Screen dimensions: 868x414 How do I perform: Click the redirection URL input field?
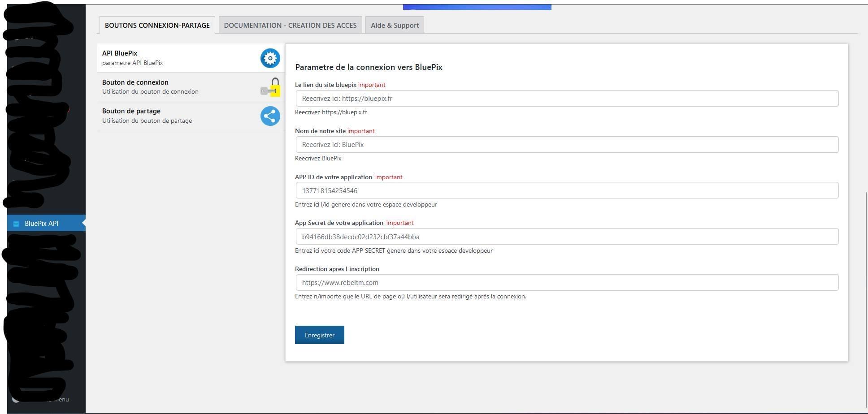point(567,283)
